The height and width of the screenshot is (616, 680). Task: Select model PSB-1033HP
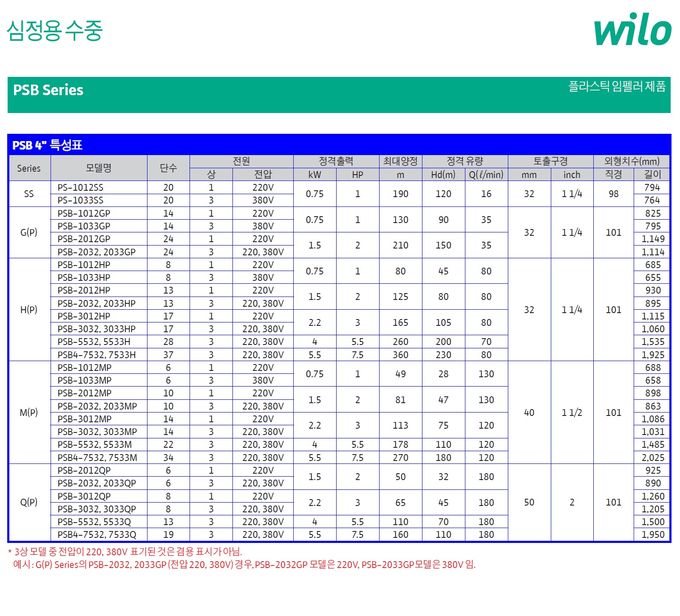click(84, 277)
